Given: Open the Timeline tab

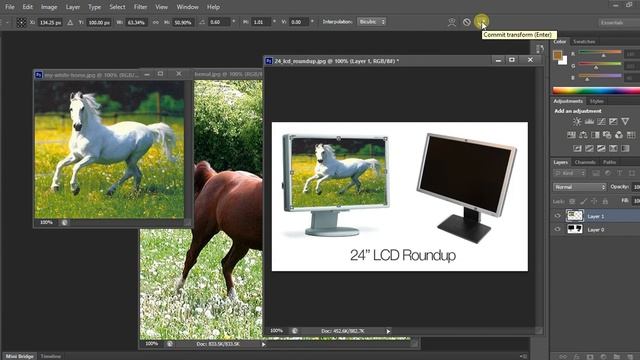Looking at the screenshot, I should (51, 356).
